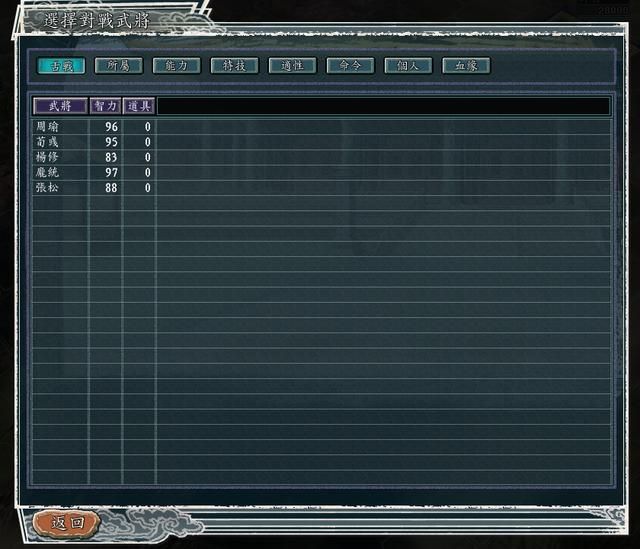Pick officer 龐統 from the list
Viewport: 640px width, 549px height.
[x=47, y=172]
